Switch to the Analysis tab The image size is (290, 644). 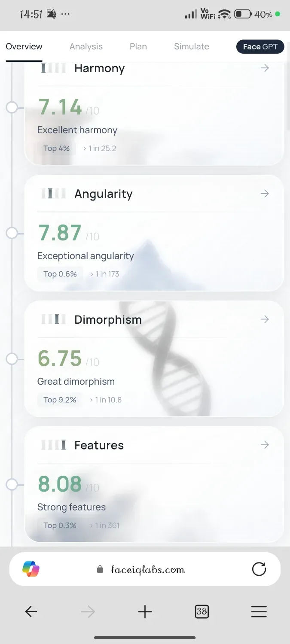[86, 46]
